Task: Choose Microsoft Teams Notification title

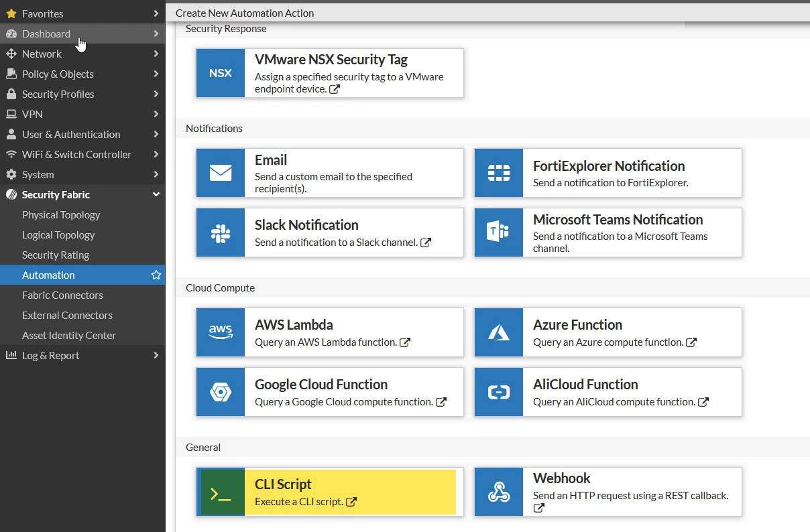Action: (618, 220)
